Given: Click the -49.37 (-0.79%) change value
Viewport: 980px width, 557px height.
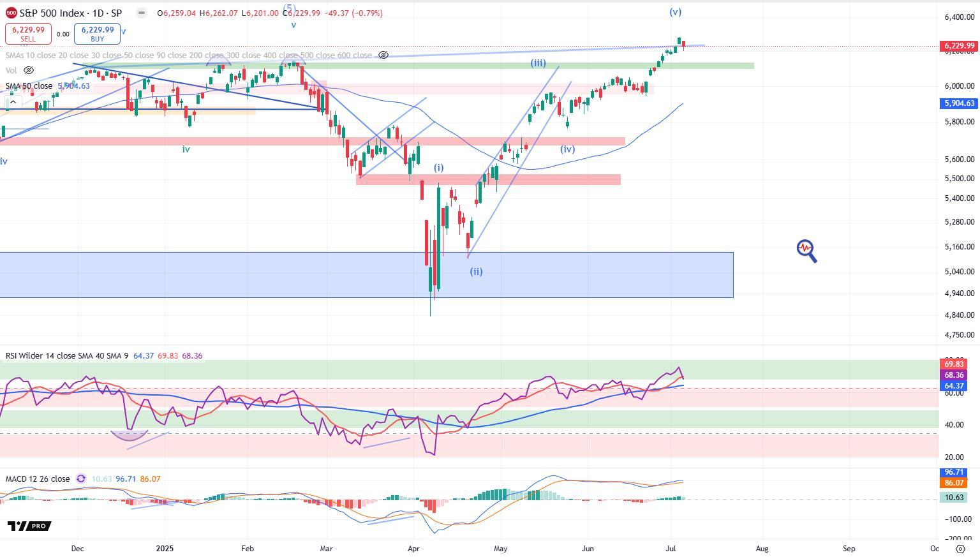Looking at the screenshot, I should tap(353, 13).
